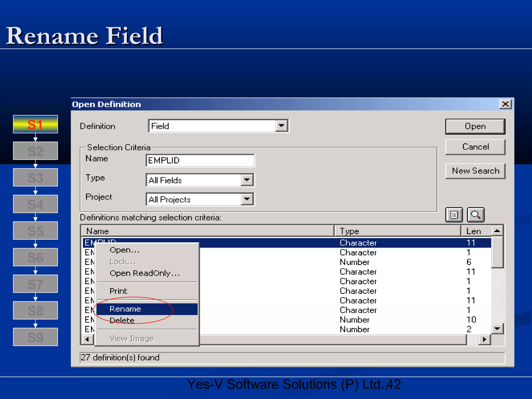Screen dimensions: 532x399
Task: Click the Open button
Action: point(475,126)
